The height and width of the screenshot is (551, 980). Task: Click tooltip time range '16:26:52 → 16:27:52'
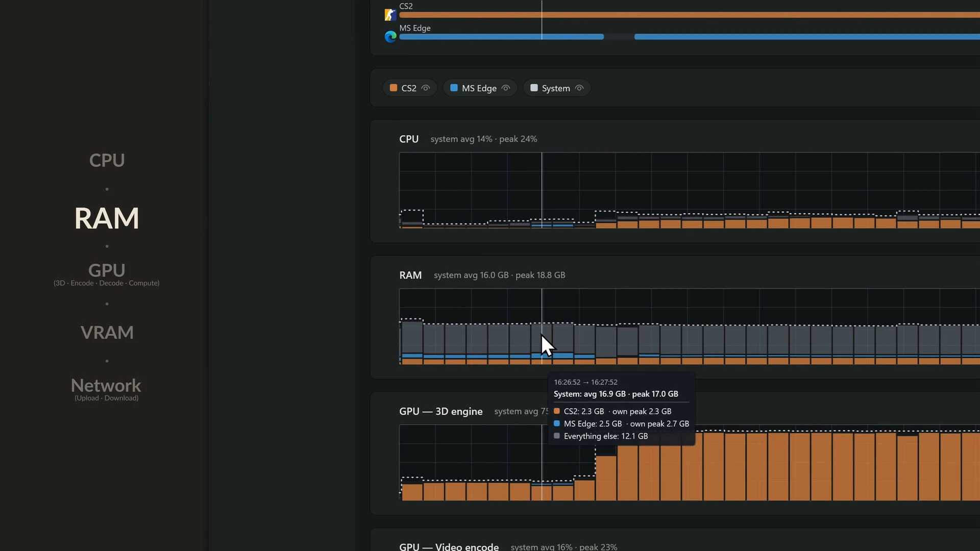tap(586, 382)
